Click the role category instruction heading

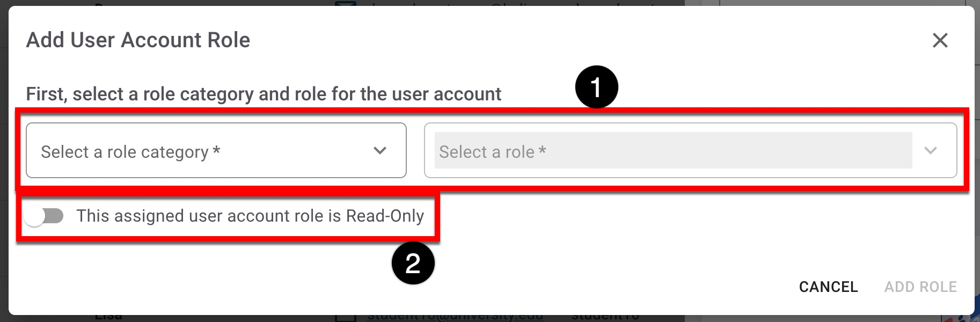pyautogui.click(x=264, y=94)
